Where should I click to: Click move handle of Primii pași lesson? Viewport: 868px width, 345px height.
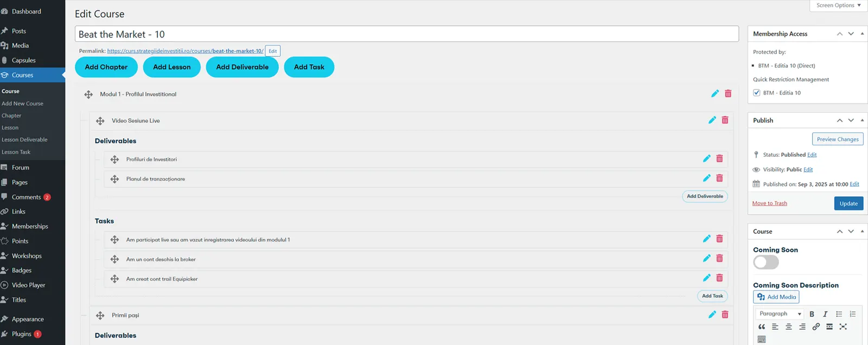100,315
